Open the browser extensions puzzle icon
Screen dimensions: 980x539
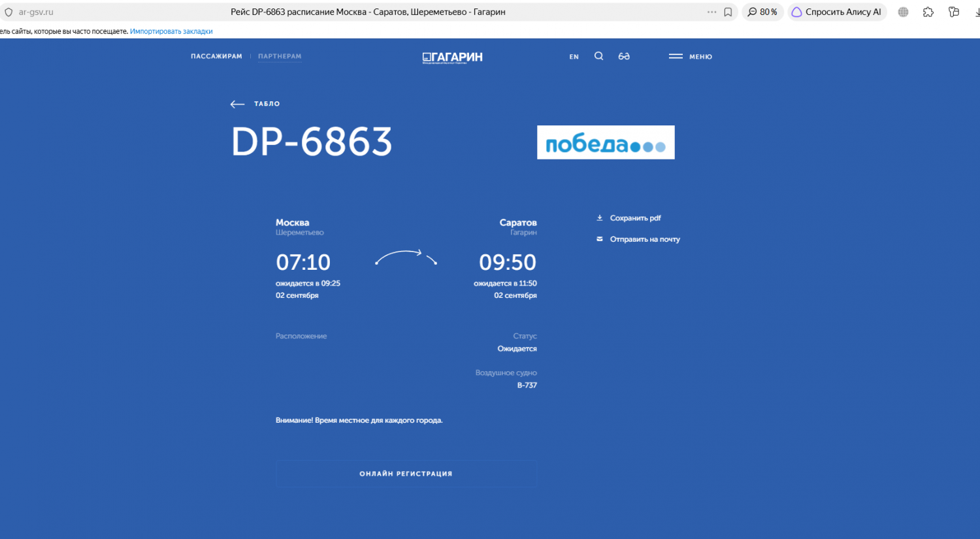click(928, 12)
